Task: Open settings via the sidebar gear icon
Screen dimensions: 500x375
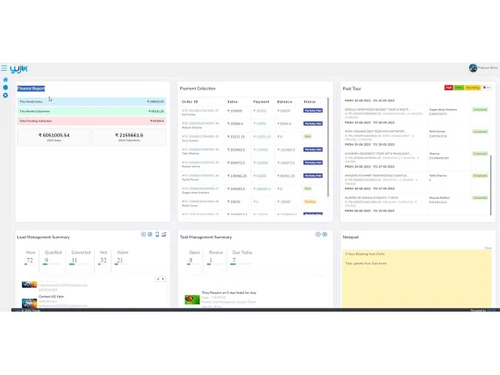Action: [5, 95]
